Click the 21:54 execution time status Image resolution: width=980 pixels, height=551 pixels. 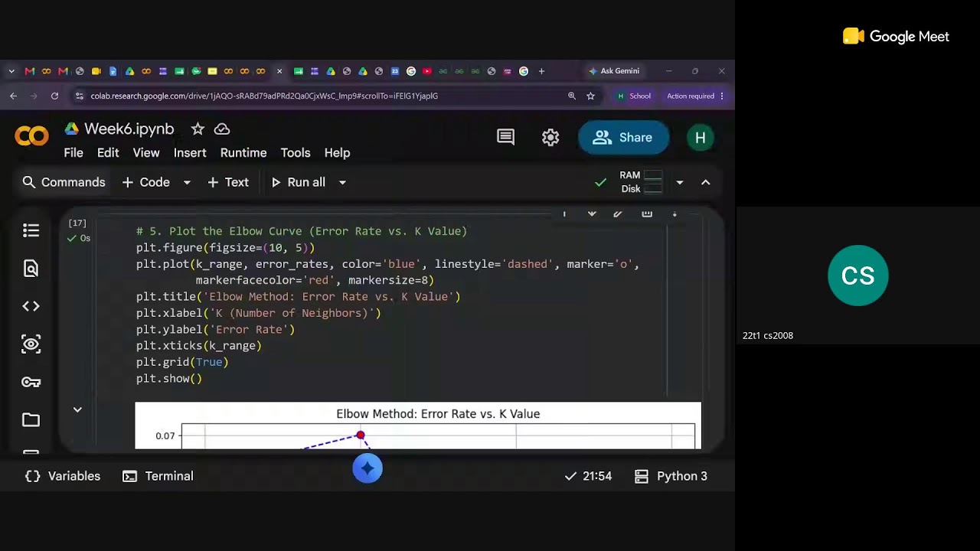[588, 476]
